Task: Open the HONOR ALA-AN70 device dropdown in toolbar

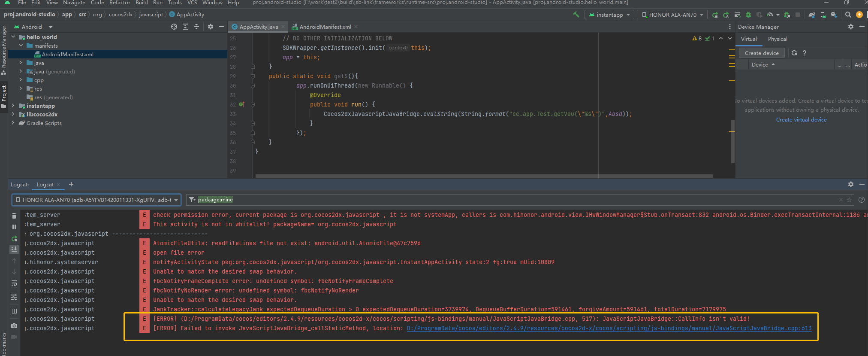Action: 672,15
